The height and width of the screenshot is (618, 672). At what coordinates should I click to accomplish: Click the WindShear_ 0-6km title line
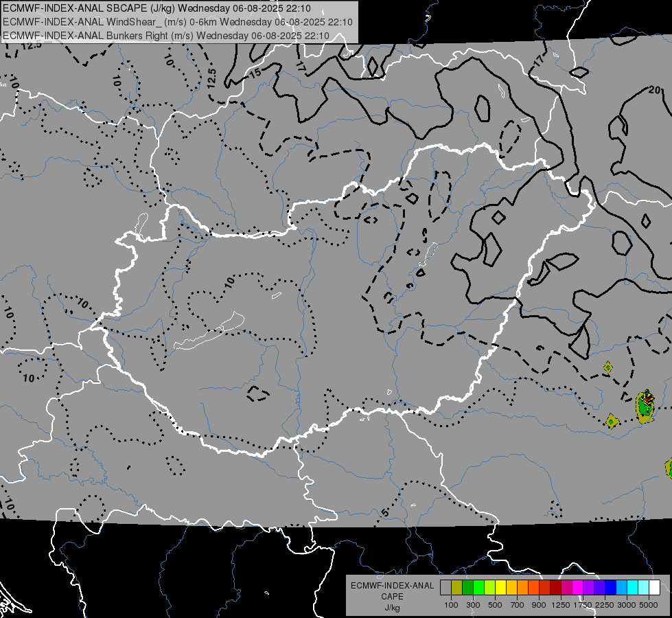[x=177, y=22]
